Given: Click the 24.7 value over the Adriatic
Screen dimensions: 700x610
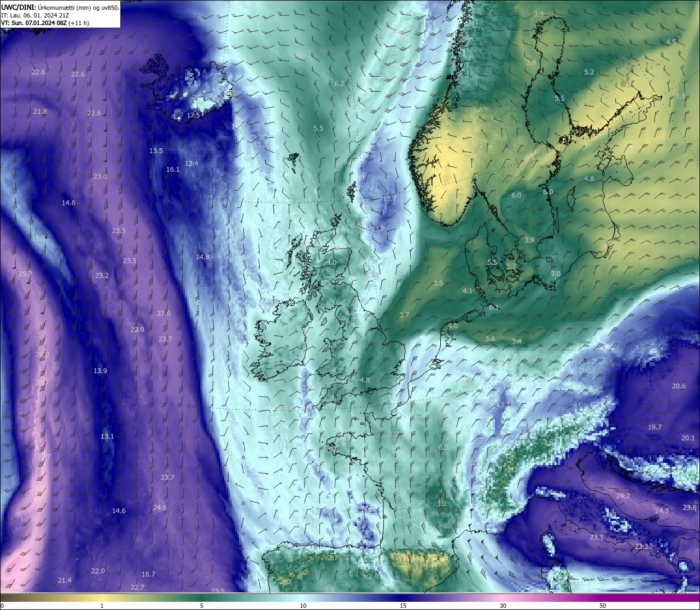Looking at the screenshot, I should [x=623, y=496].
